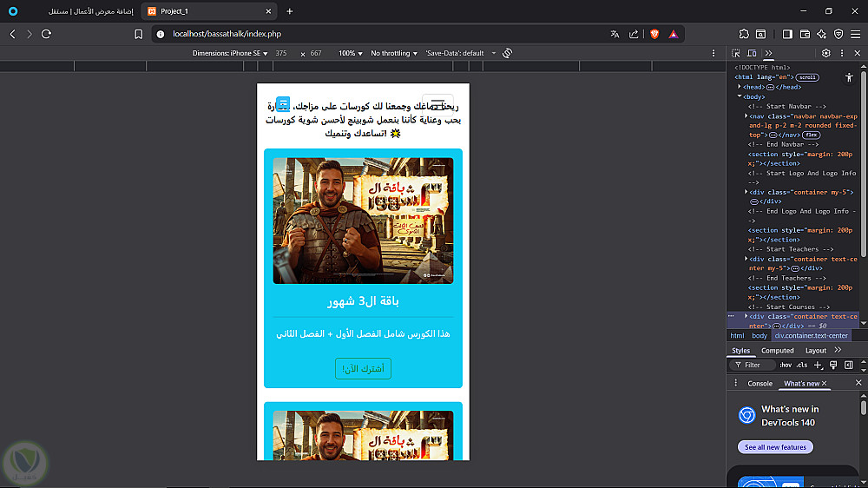Close the DevTools bottom drawer

coord(858,383)
